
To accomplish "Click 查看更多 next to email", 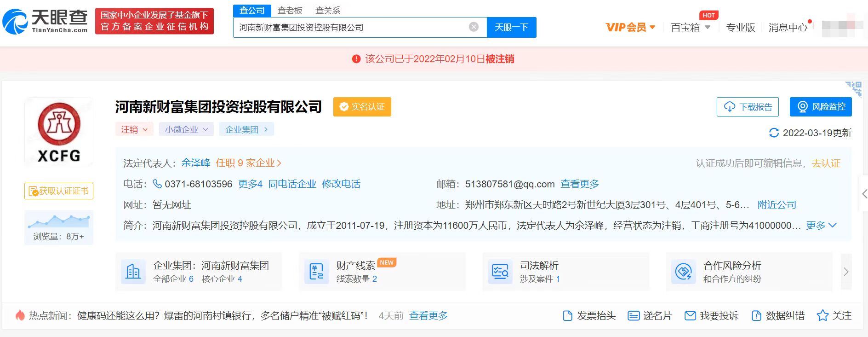I will pyautogui.click(x=579, y=184).
